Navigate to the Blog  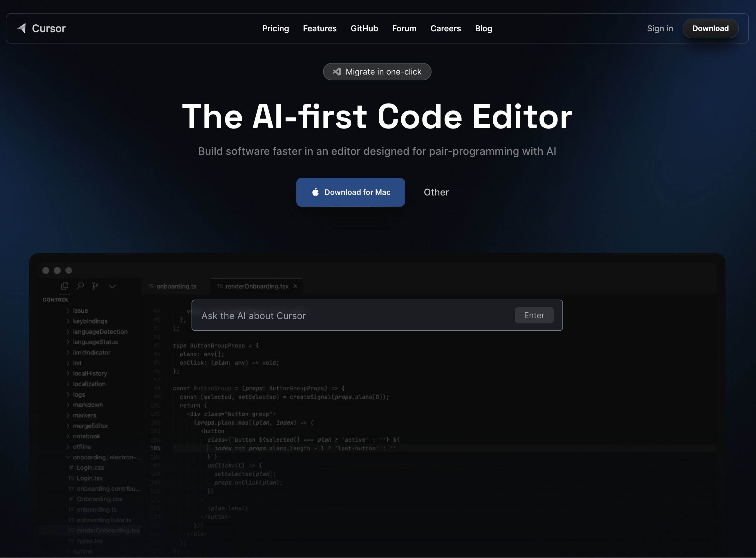pyautogui.click(x=483, y=28)
